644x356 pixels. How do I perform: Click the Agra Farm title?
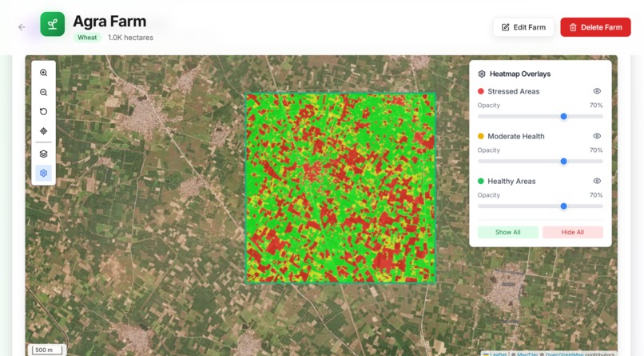(109, 22)
